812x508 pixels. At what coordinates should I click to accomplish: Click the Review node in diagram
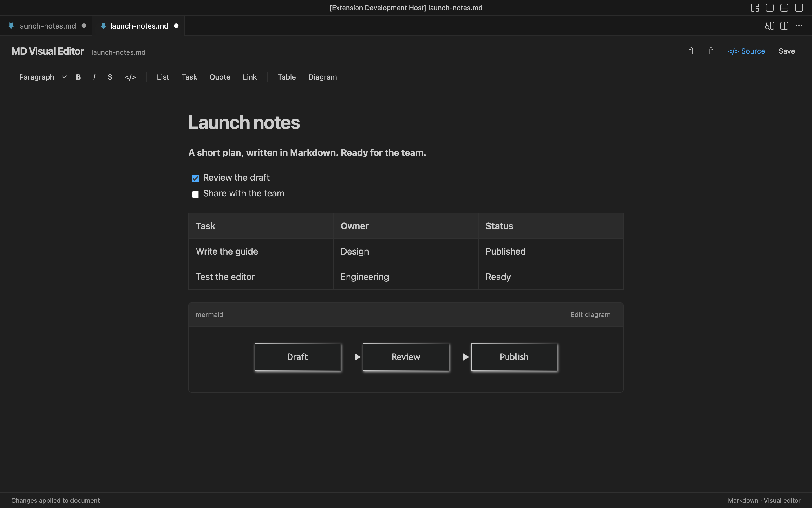point(406,357)
